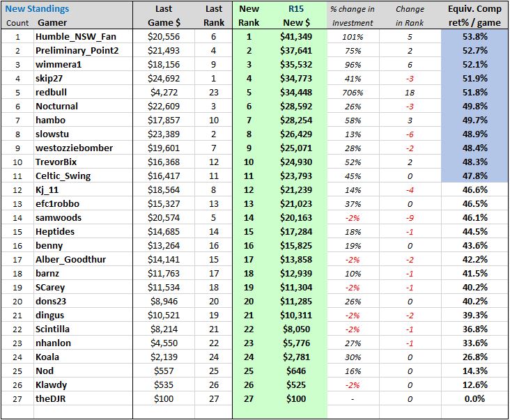
Task: Select Kj_11's 46.6% return cell
Action: (474, 190)
